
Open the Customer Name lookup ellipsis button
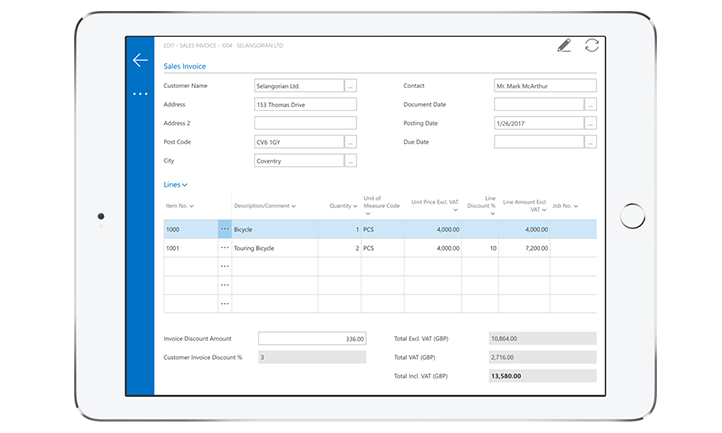(350, 86)
